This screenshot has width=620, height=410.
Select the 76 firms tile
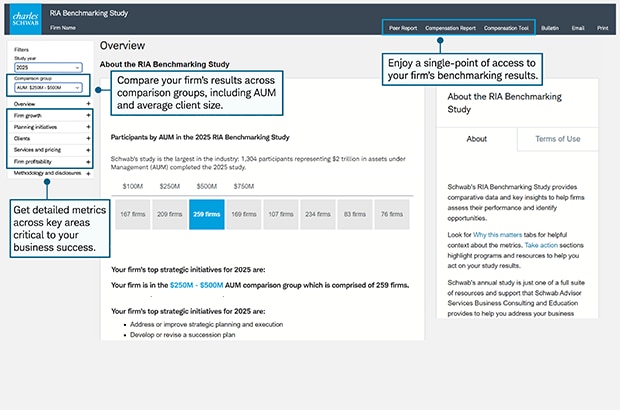[x=392, y=214]
